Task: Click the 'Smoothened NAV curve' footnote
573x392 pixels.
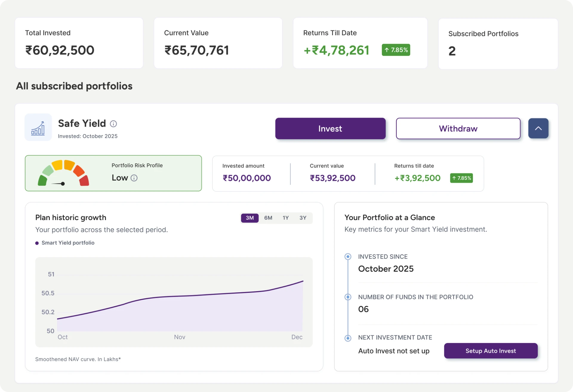Action: (78, 359)
